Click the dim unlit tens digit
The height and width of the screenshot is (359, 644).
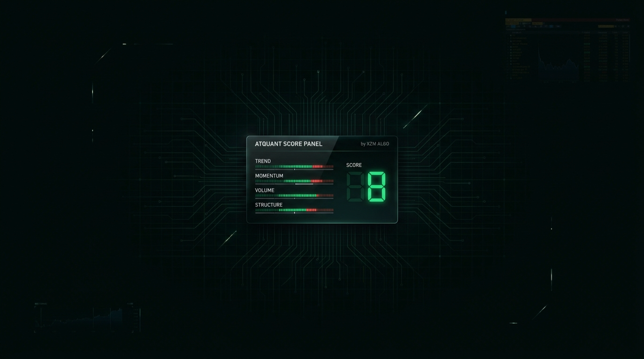pos(355,187)
